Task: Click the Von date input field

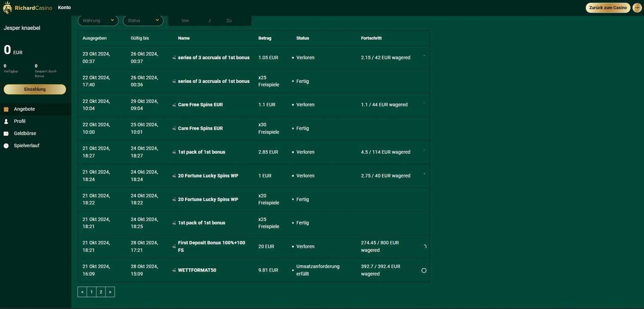Action: point(185,21)
